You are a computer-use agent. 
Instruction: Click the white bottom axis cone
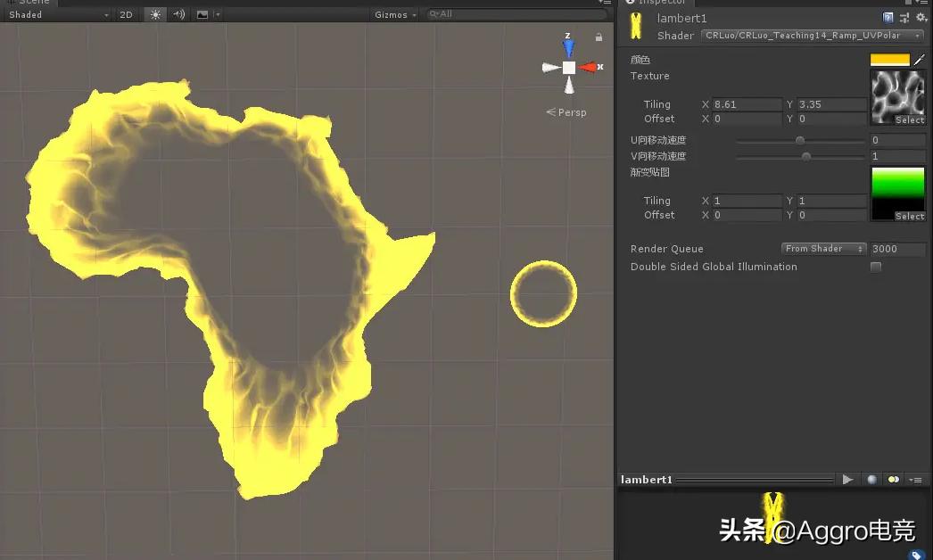[x=569, y=86]
